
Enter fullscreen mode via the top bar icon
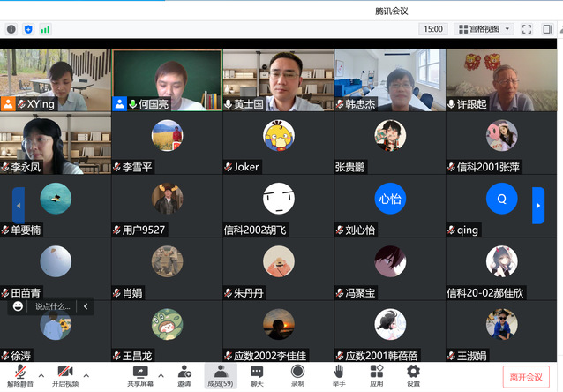click(x=525, y=29)
